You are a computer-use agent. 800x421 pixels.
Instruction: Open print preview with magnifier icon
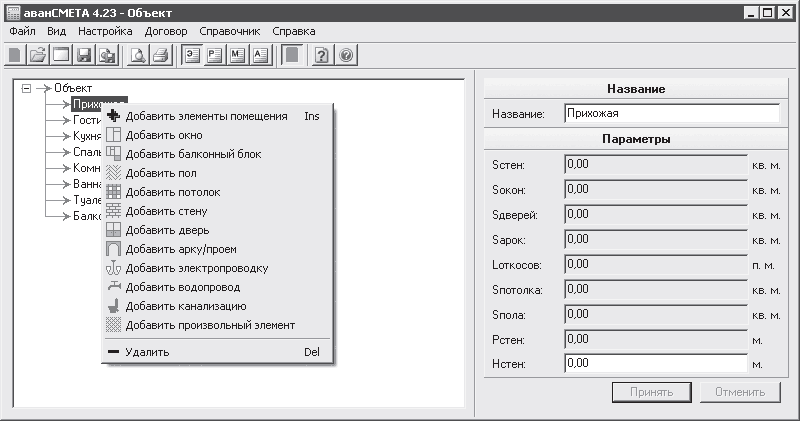click(x=139, y=55)
